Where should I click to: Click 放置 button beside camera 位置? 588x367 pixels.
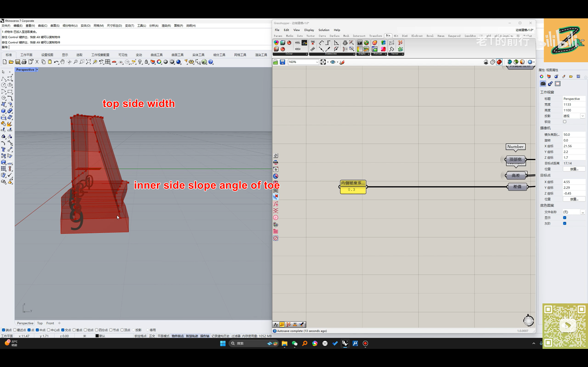click(574, 169)
